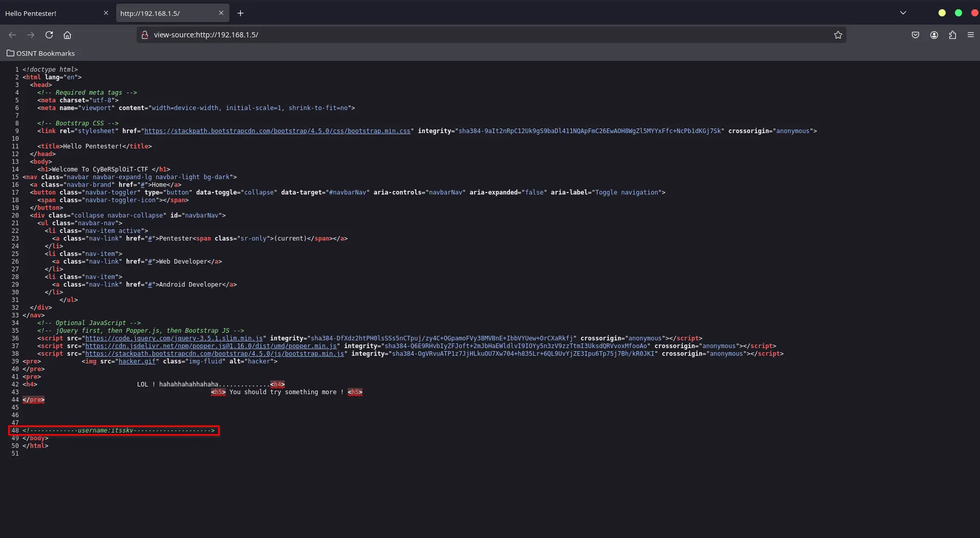Bookmark this page with star icon

coord(838,35)
